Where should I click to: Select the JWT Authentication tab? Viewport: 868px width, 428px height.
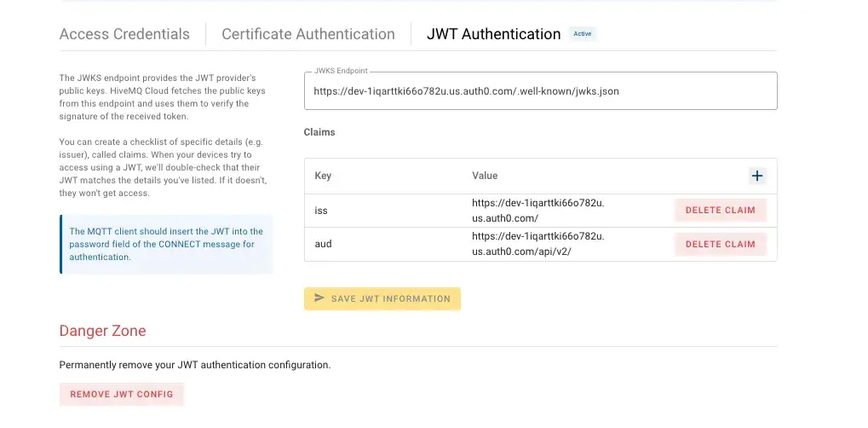click(x=494, y=34)
